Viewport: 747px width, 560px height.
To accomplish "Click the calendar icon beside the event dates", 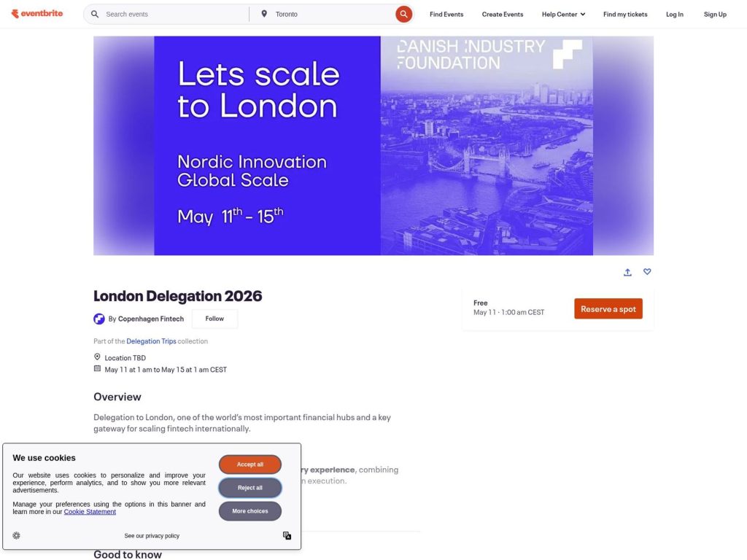I will pos(97,369).
